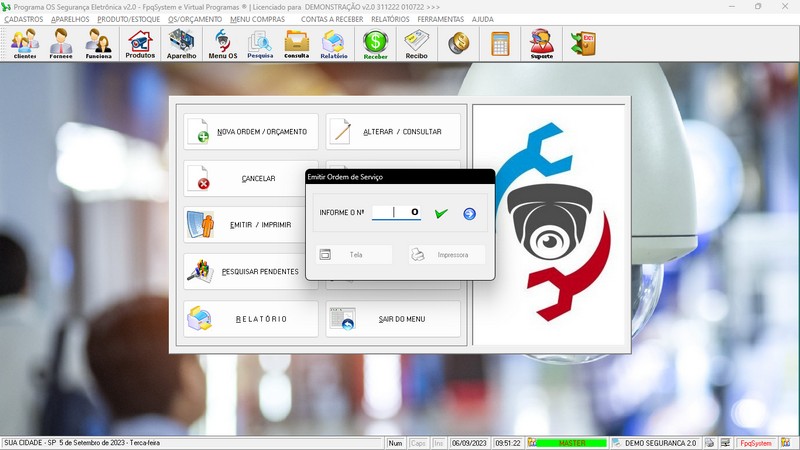Click the blue arrow icon in dialog

click(x=469, y=214)
